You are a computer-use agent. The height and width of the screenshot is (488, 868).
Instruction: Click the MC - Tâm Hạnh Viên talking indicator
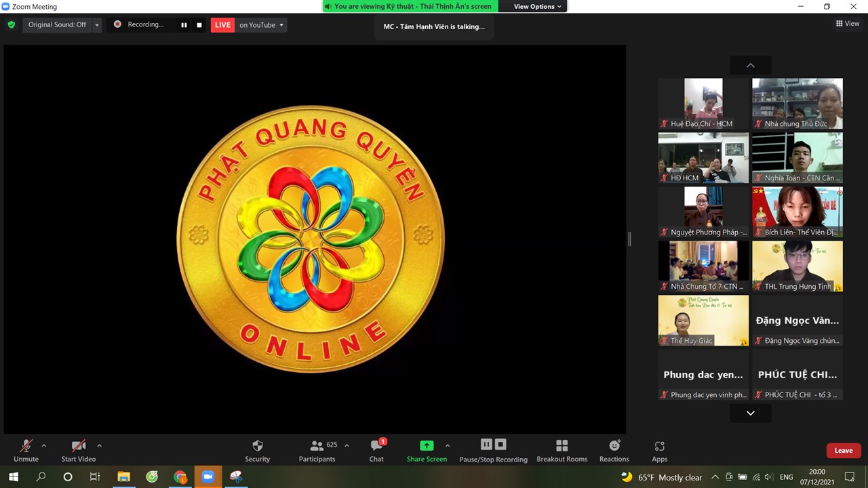point(434,26)
